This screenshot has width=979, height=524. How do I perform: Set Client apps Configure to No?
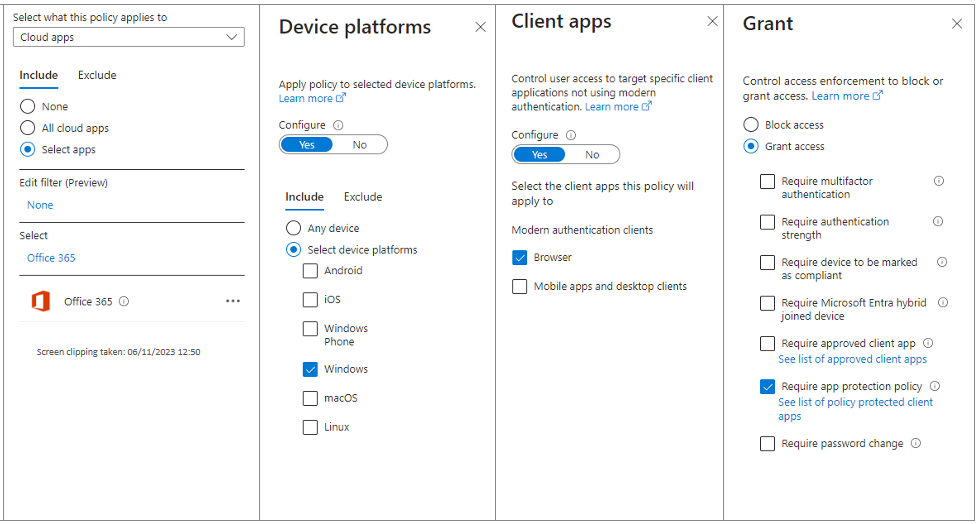coord(592,155)
